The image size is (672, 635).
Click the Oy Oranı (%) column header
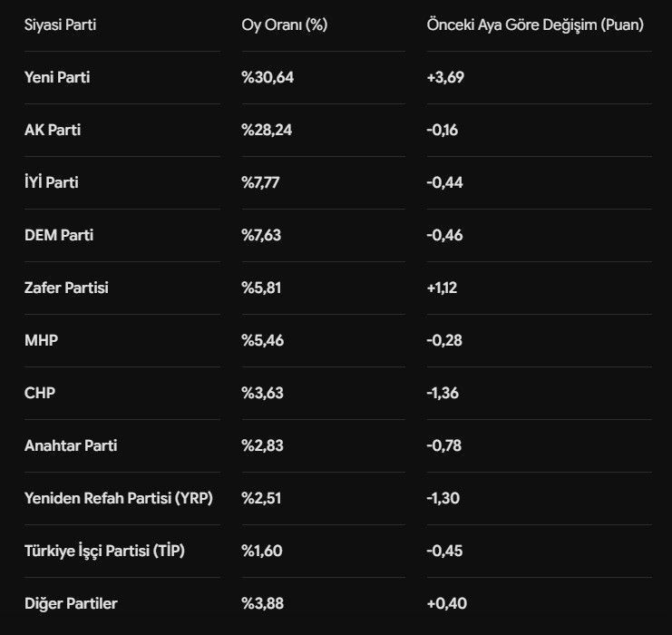284,24
